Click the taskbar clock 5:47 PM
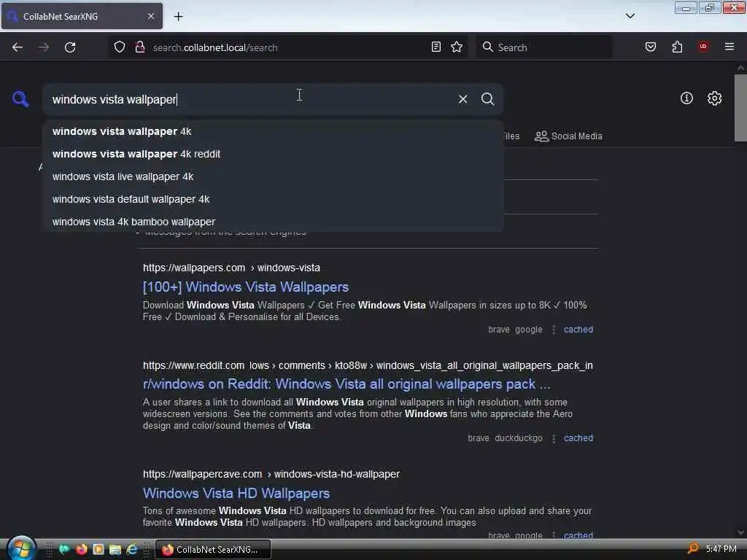 pyautogui.click(x=721, y=549)
